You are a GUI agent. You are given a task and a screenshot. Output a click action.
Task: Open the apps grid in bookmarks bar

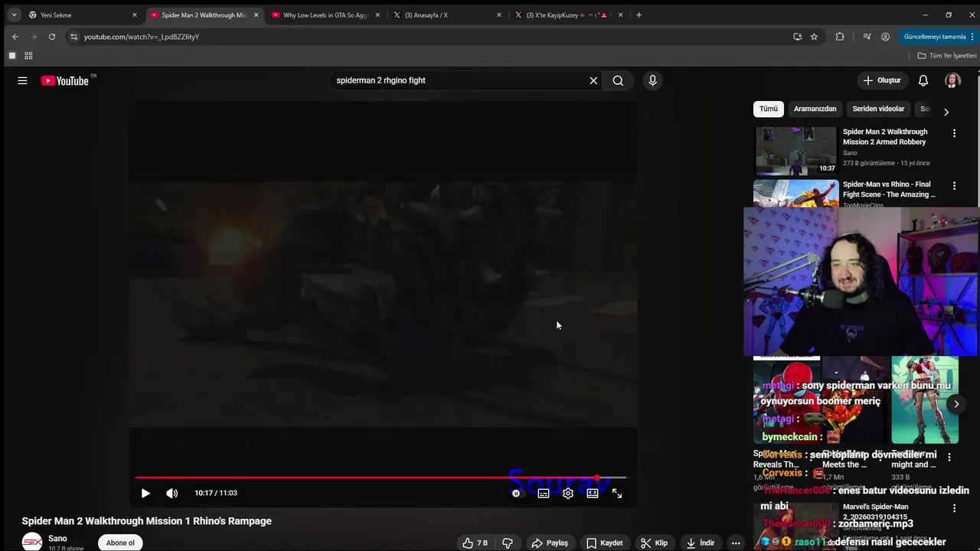pyautogui.click(x=28, y=56)
